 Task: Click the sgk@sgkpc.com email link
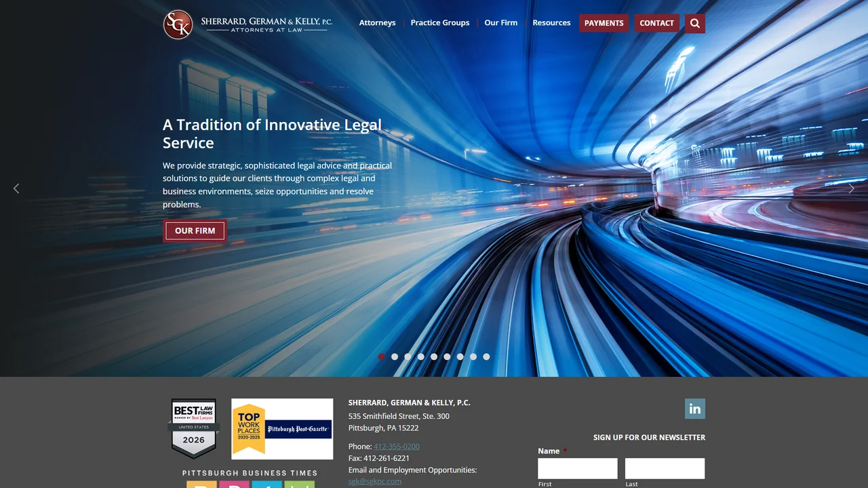pyautogui.click(x=375, y=482)
